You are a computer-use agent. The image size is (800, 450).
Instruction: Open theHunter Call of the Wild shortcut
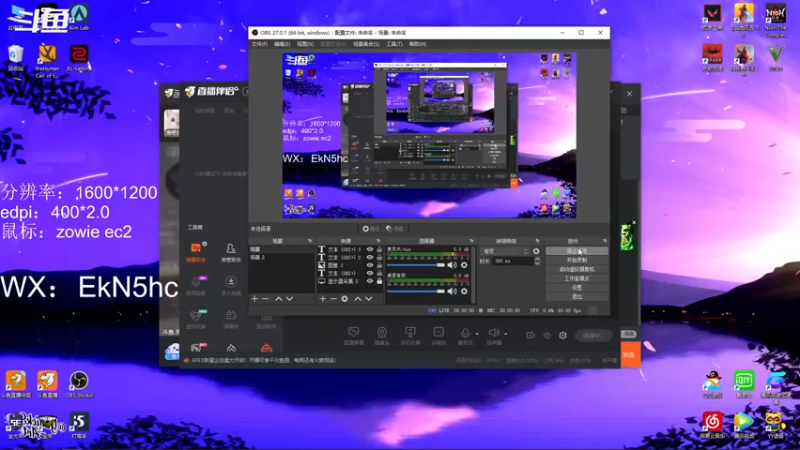coord(47,61)
